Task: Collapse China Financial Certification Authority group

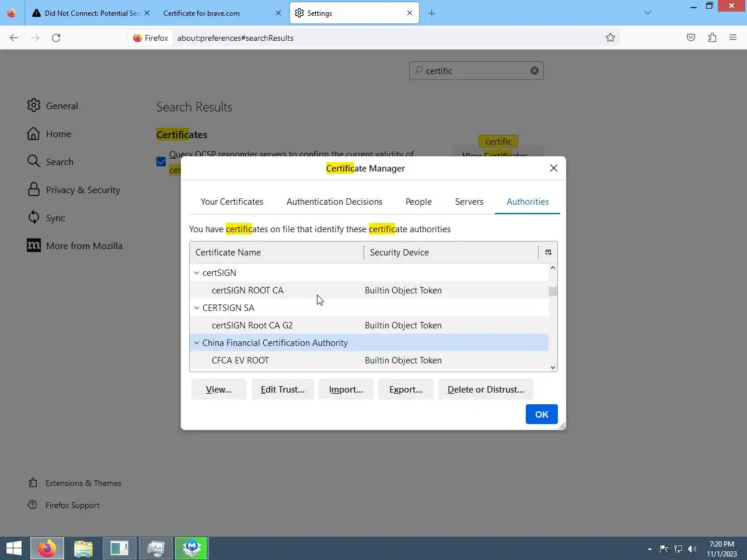Action: click(x=197, y=342)
